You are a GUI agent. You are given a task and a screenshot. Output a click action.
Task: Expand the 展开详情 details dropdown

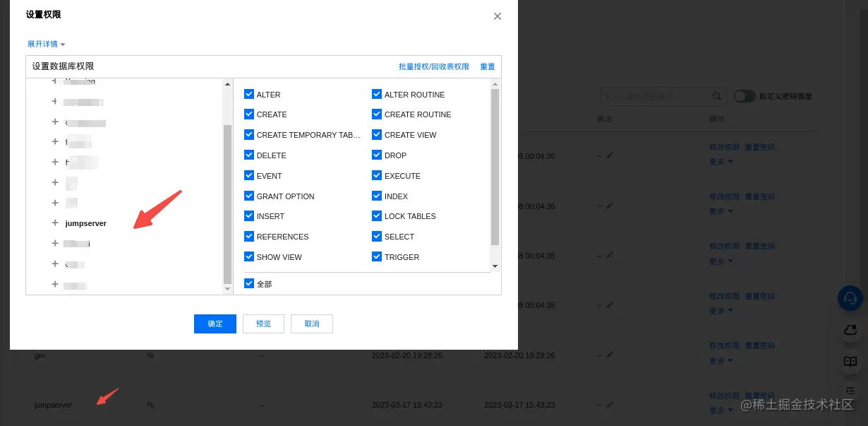(46, 44)
